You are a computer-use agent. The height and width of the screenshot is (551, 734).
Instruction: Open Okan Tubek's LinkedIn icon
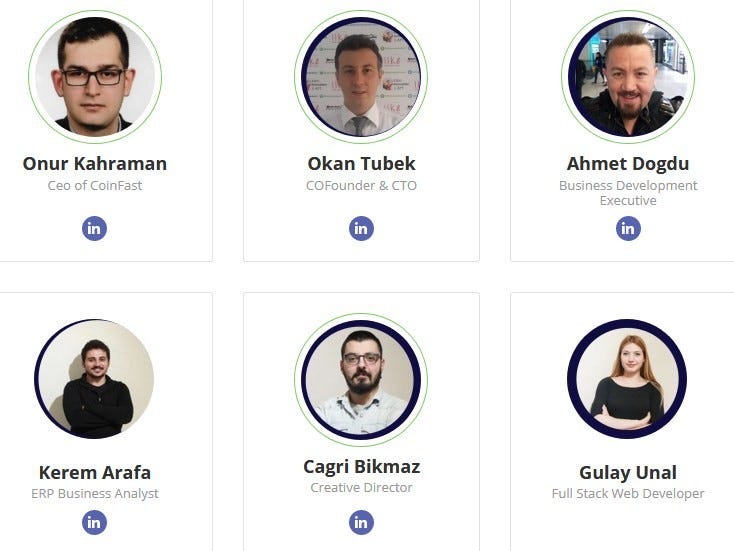point(361,228)
